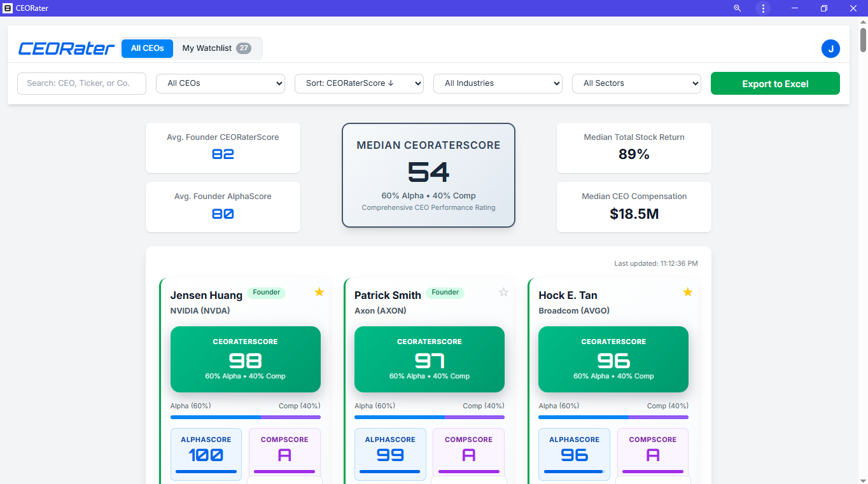Click the Last updated timestamp
868x484 pixels.
tap(656, 263)
